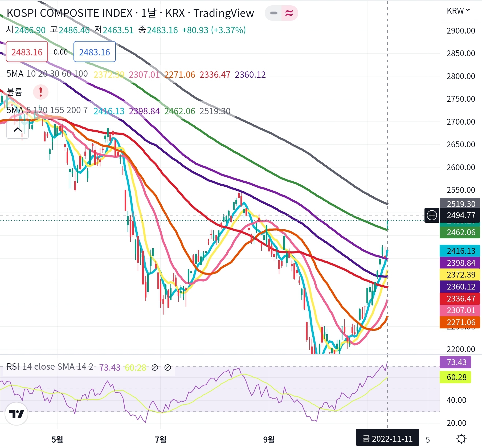Toggle the grey minus market-status pill
This screenshot has width=482, height=448.
point(273,13)
